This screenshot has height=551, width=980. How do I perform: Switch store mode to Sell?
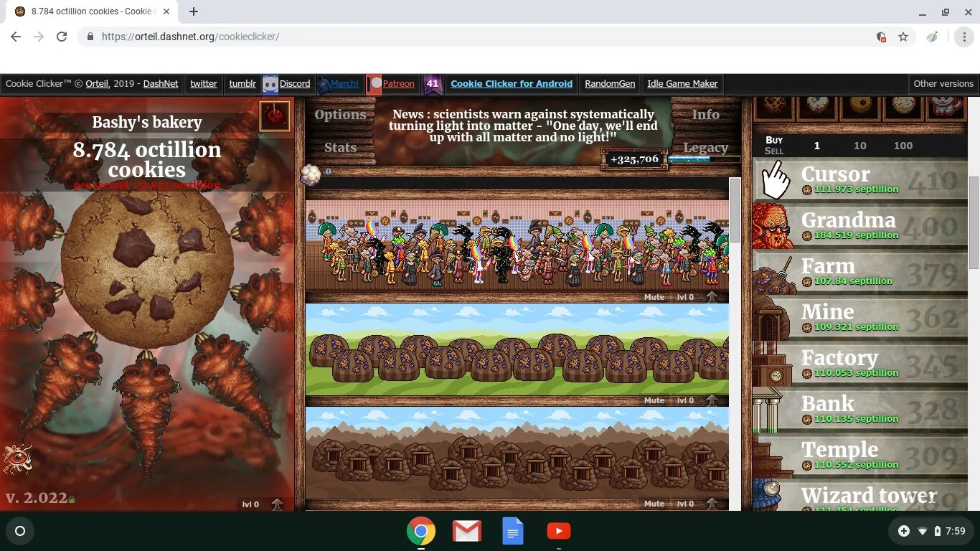point(774,151)
